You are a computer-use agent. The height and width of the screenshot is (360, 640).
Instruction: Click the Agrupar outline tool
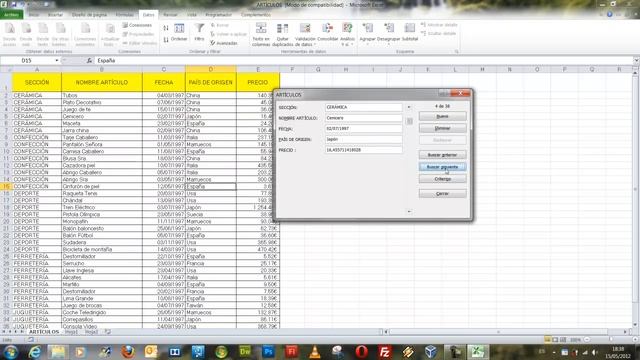click(367, 33)
